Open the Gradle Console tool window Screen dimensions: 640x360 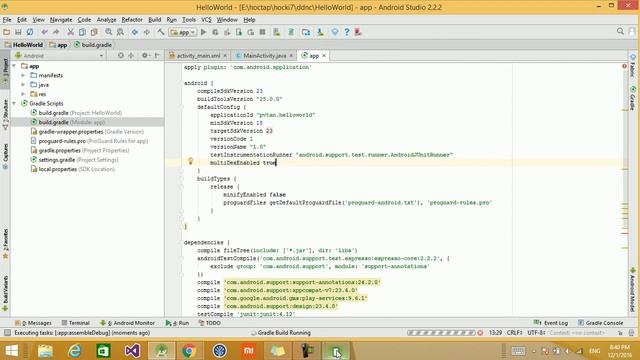(x=600, y=323)
